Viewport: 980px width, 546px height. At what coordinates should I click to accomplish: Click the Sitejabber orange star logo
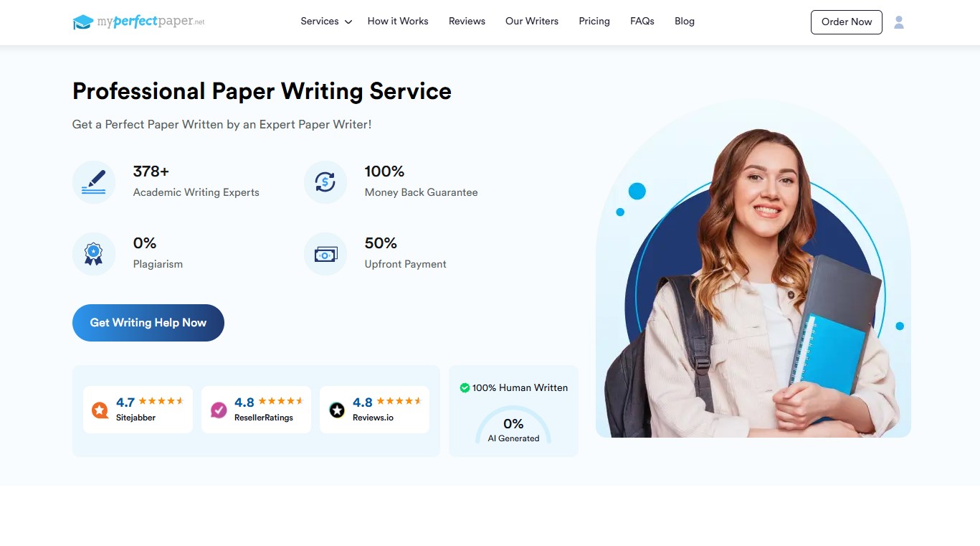coord(100,410)
